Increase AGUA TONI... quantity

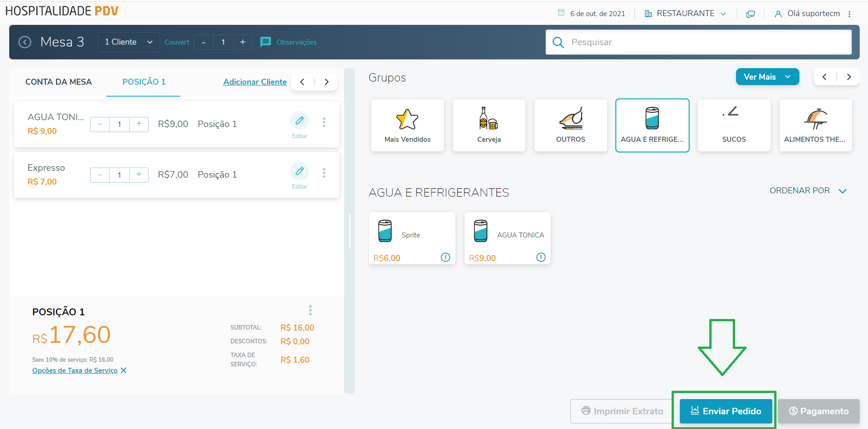139,124
